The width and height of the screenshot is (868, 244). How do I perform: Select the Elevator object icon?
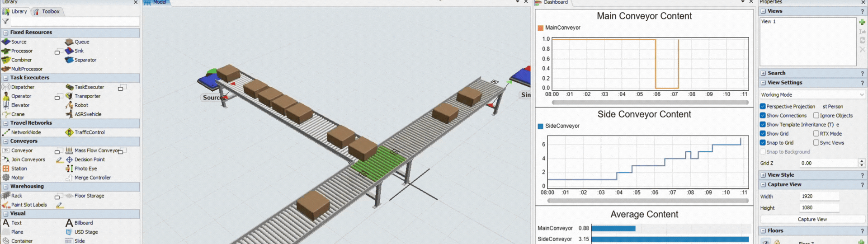6,105
